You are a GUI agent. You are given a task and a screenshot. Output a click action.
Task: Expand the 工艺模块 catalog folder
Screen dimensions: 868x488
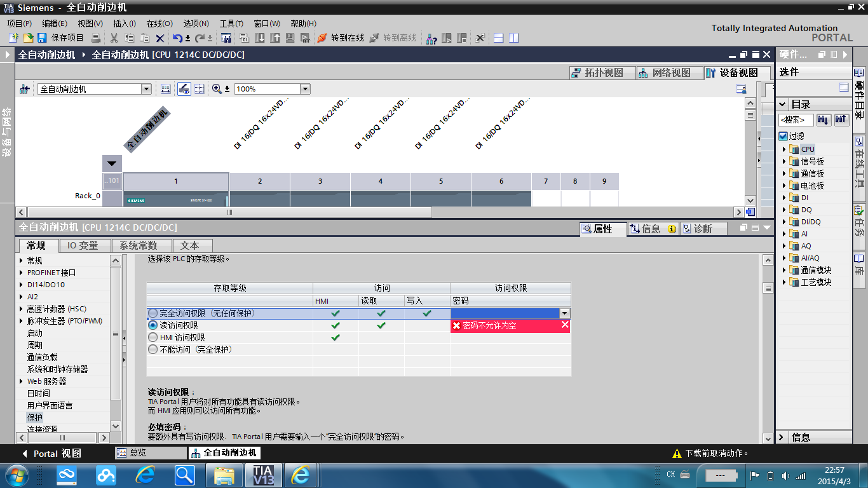click(x=784, y=282)
